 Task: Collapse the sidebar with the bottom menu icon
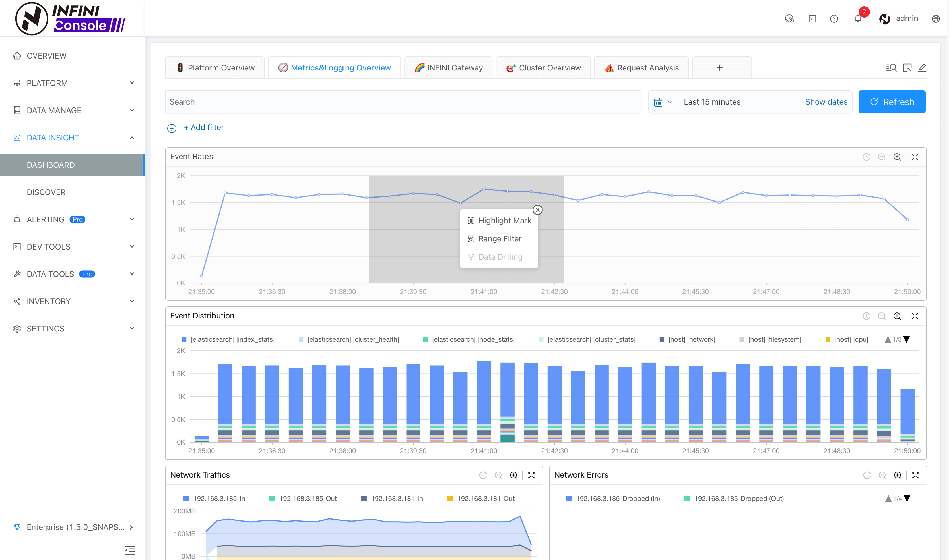point(130,550)
